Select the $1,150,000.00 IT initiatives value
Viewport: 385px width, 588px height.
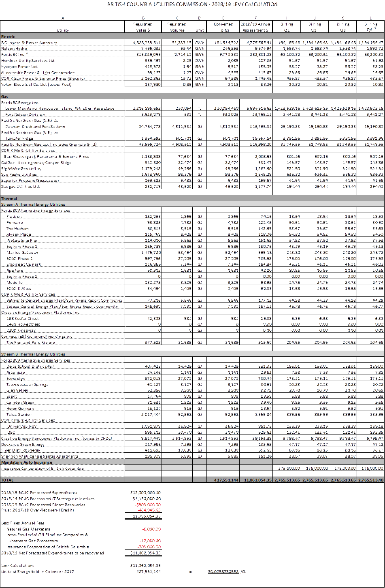(x=146, y=499)
